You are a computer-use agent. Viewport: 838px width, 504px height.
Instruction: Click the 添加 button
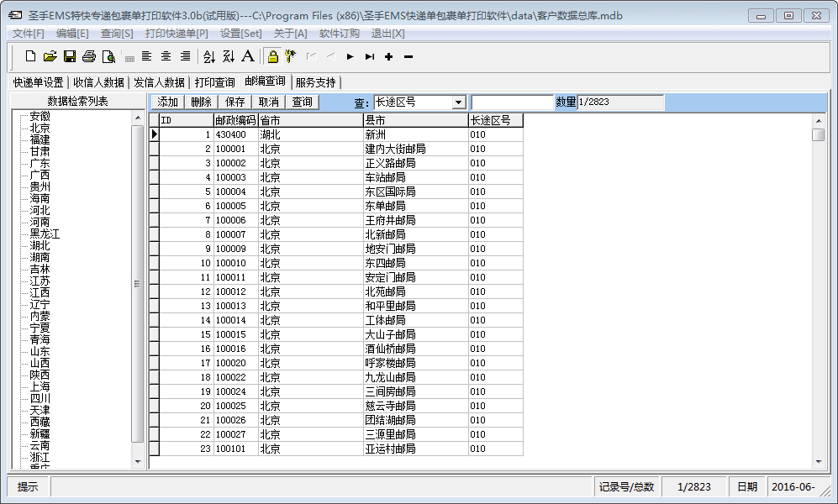pos(168,102)
